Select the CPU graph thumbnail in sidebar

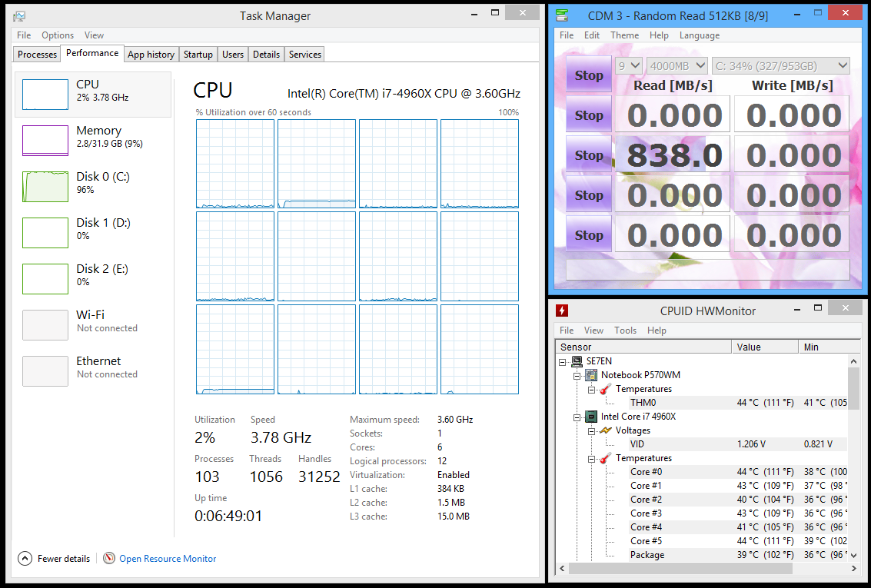pos(45,95)
